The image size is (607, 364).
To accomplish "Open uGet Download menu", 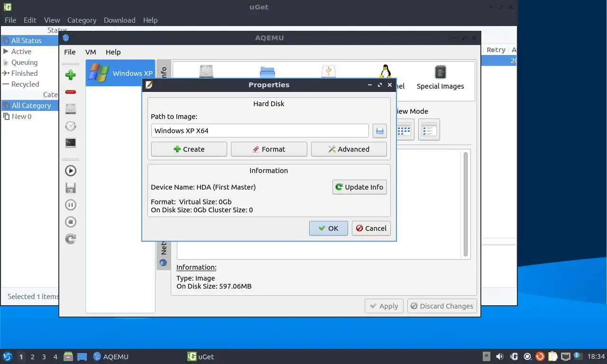I will pyautogui.click(x=120, y=20).
